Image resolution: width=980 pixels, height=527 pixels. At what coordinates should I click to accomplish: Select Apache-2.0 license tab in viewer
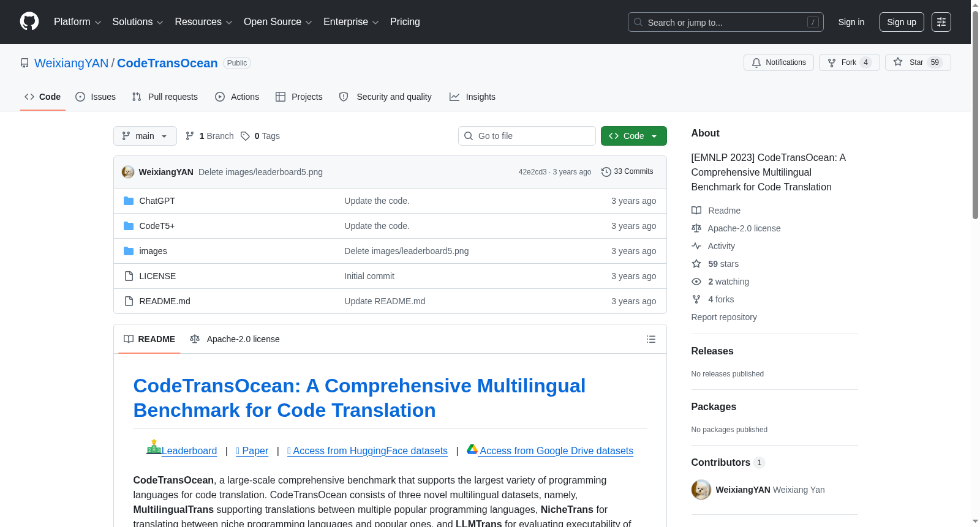point(235,339)
